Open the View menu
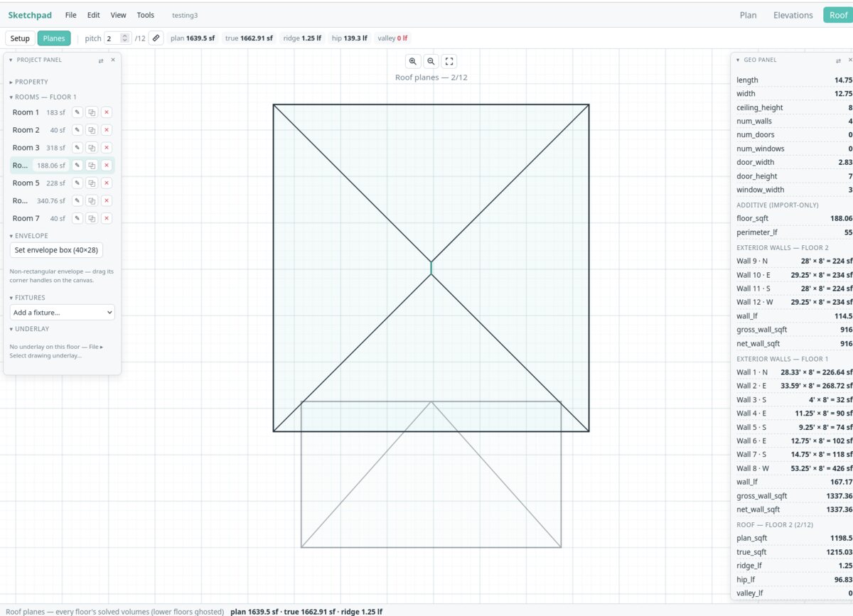The height and width of the screenshot is (616, 853). click(119, 15)
